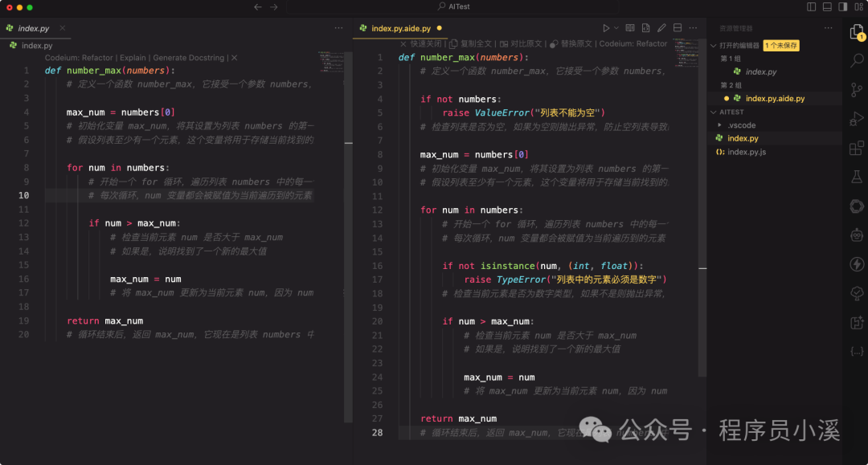868x465 pixels.
Task: Click 复制全文 to copy all text
Action: [x=470, y=43]
